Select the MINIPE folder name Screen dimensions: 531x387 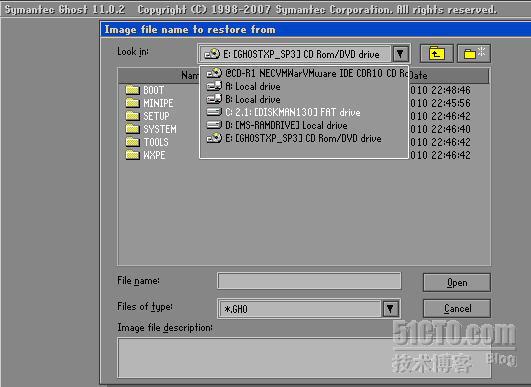coord(158,103)
